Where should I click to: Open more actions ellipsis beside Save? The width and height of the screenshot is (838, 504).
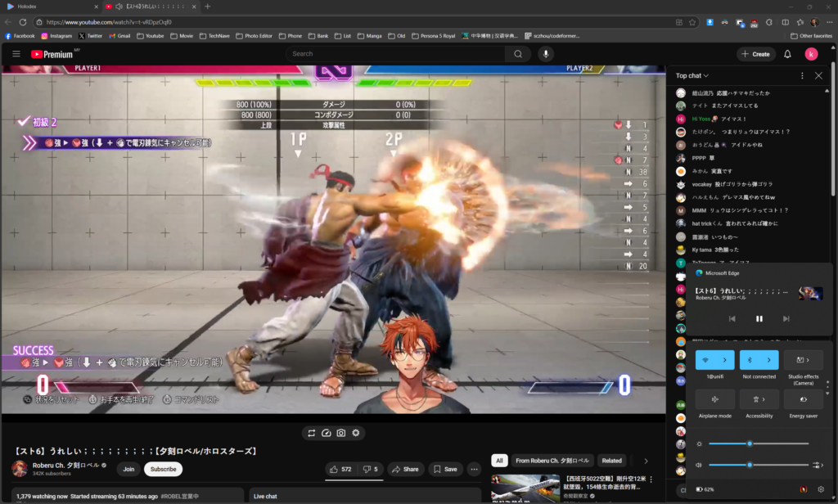[474, 470]
